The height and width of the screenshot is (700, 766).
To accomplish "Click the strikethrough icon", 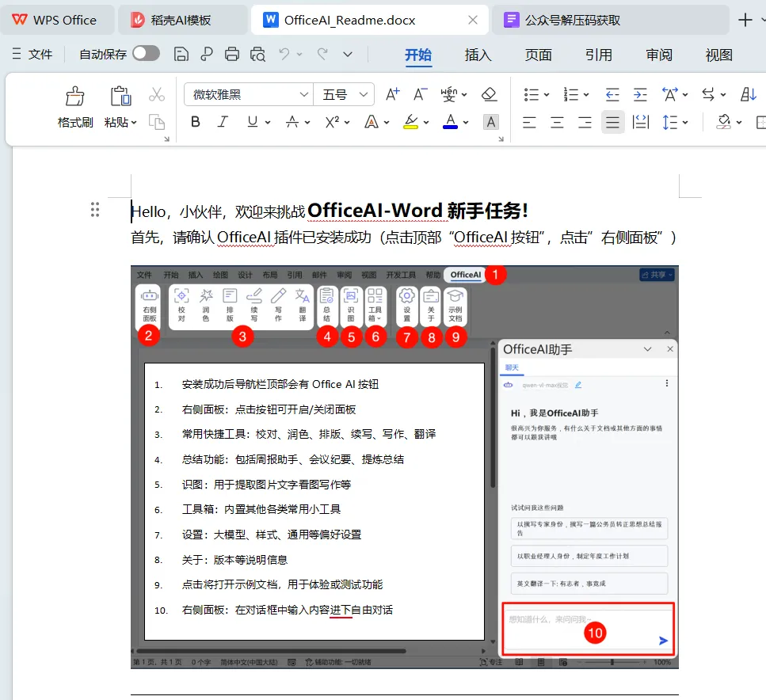I will (292, 122).
